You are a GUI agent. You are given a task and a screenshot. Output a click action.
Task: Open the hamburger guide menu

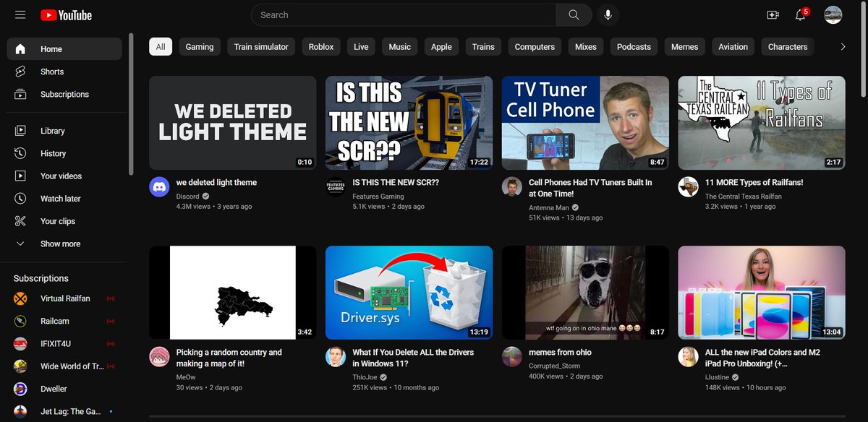point(20,14)
